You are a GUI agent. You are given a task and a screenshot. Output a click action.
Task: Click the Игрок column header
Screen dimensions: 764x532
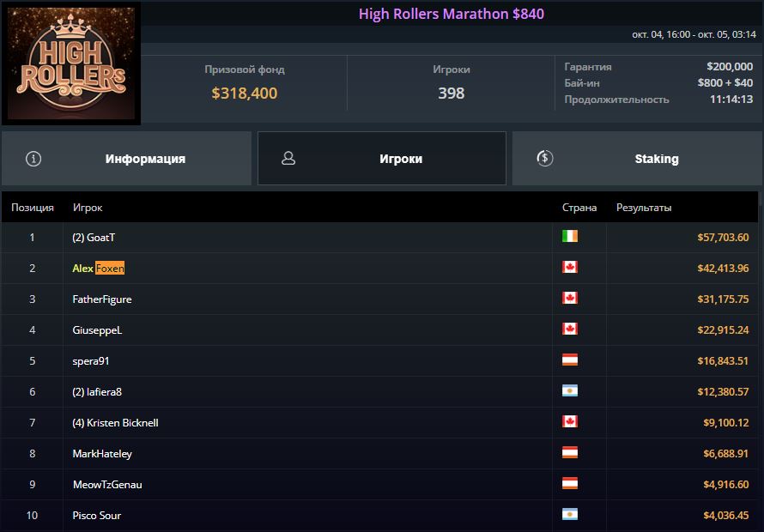pyautogui.click(x=88, y=208)
